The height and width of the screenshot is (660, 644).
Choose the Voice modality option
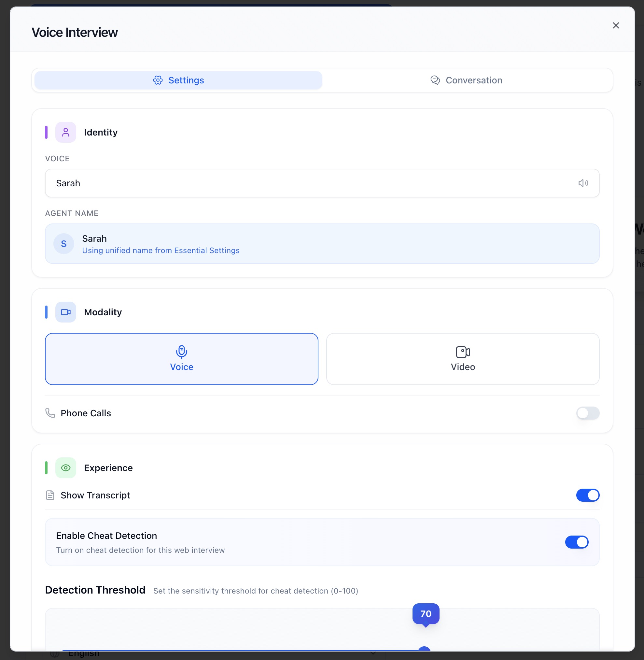click(182, 359)
